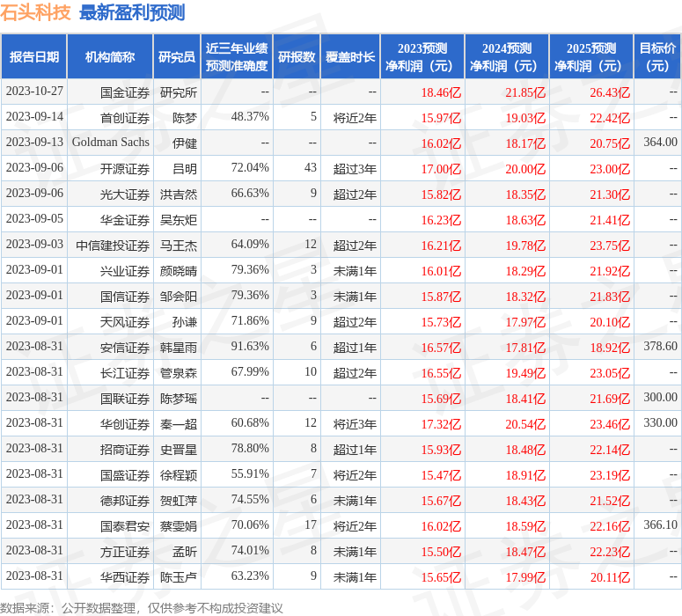Select researcher 孟昕
The width and height of the screenshot is (682, 616).
click(x=185, y=552)
